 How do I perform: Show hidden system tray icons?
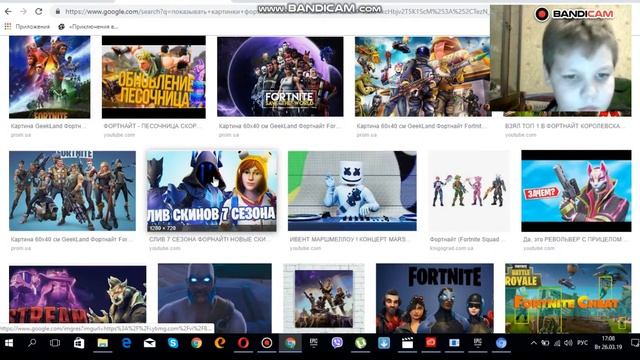533,343
